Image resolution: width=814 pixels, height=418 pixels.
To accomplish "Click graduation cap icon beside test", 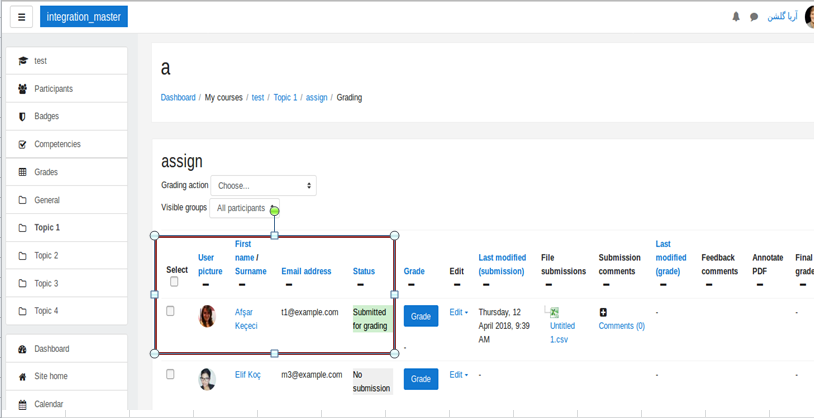I will [22, 61].
